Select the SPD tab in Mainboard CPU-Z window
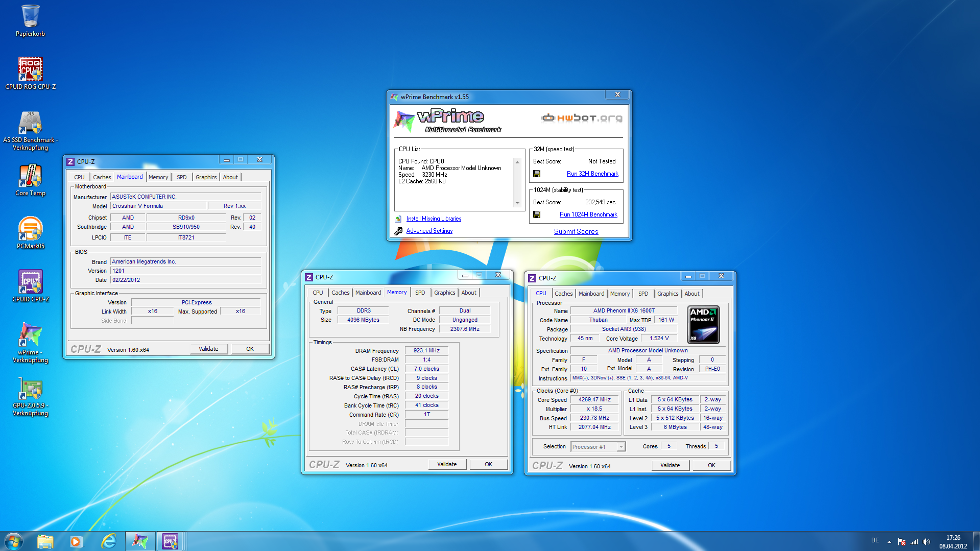Screen dimensions: 980x551 (181, 177)
